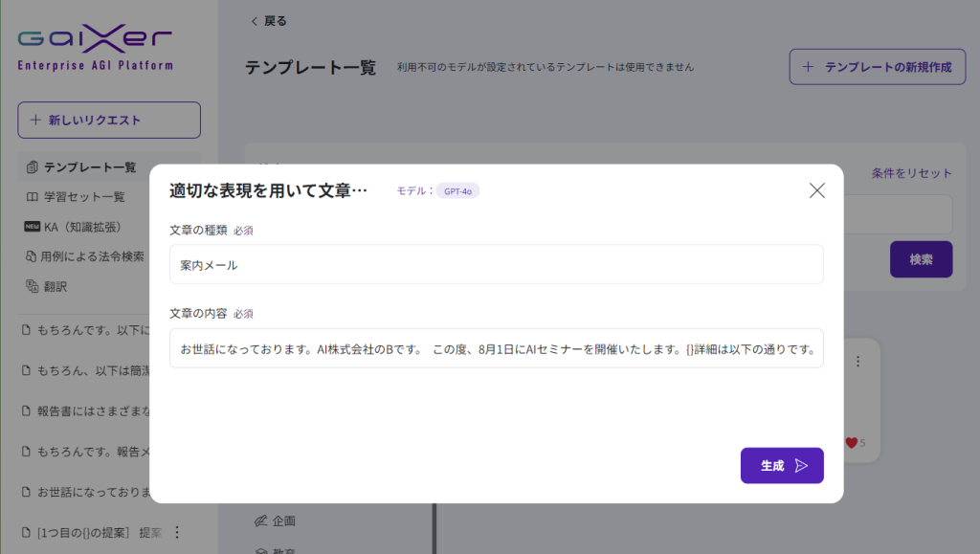Close the template dialog with the X icon
980x554 pixels.
pyautogui.click(x=816, y=190)
